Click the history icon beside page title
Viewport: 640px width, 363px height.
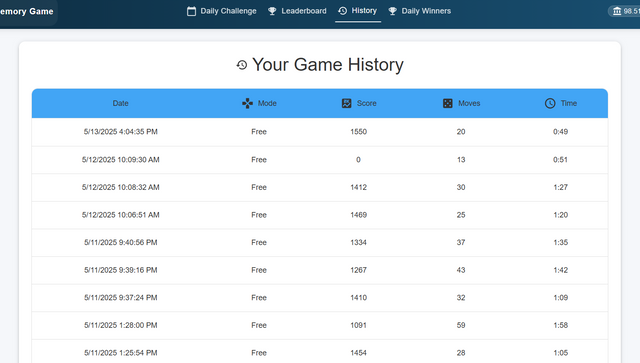242,65
